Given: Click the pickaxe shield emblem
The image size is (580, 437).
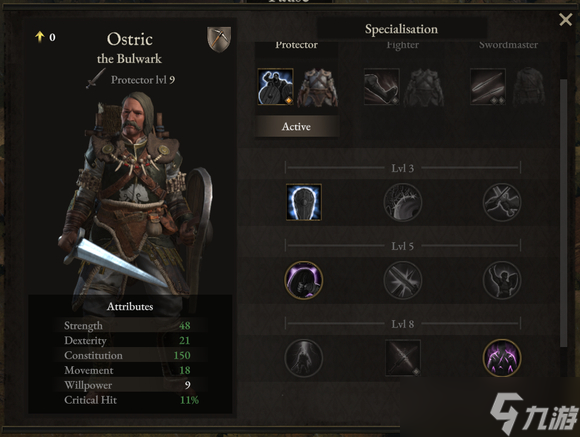Looking at the screenshot, I should (x=219, y=39).
